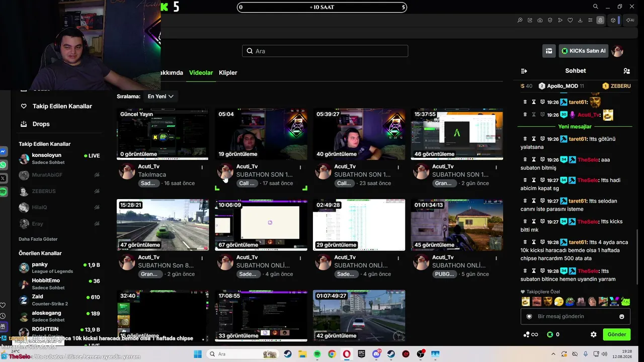Focus the Bir mesaj gönderin chat input
Viewport: 644px width, 362px height.
point(575,316)
